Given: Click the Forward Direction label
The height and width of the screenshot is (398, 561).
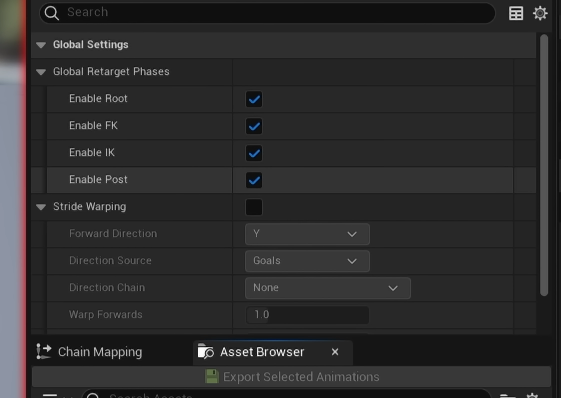Looking at the screenshot, I should 113,233.
